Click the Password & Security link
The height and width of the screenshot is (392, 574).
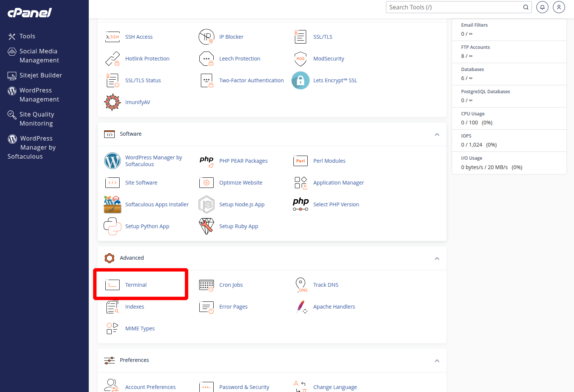click(x=244, y=387)
